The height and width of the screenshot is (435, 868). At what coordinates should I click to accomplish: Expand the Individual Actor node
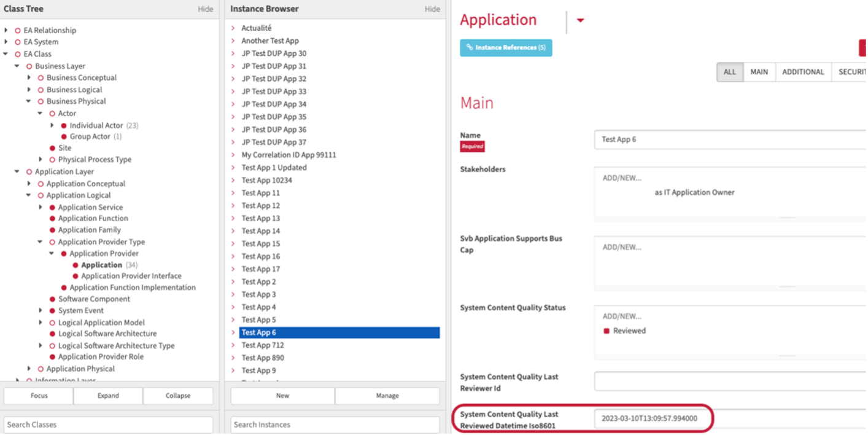pos(52,125)
